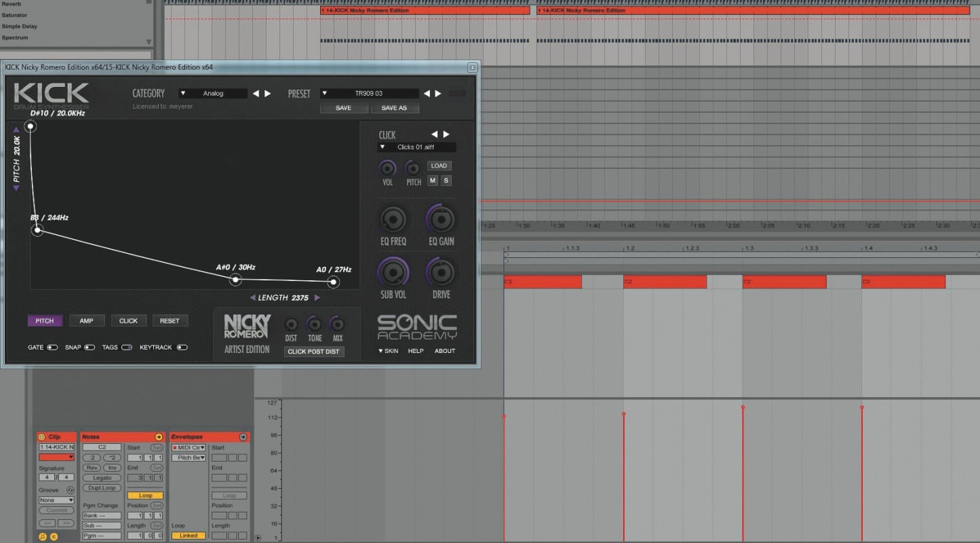Increase pitch range up arrow
Viewport: 980px width, 543px height.
(x=17, y=129)
